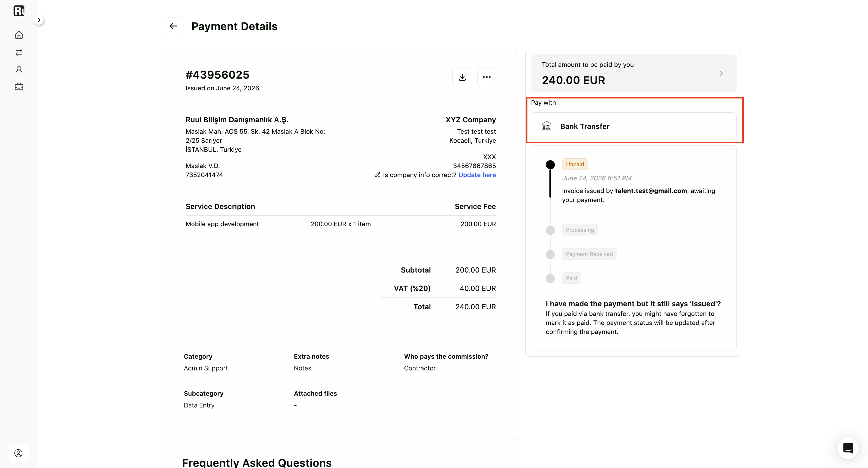The height and width of the screenshot is (468, 868).
Task: Click Kocaeli, Turkiye address line
Action: tap(472, 140)
